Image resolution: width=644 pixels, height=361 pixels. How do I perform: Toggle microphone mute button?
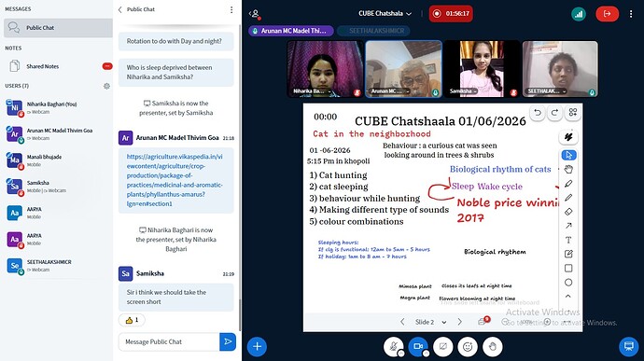pos(394,347)
